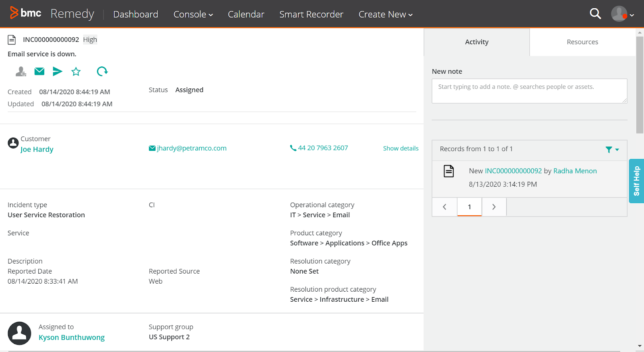Open the activity filter funnel dropdown
644x352 pixels.
[612, 149]
